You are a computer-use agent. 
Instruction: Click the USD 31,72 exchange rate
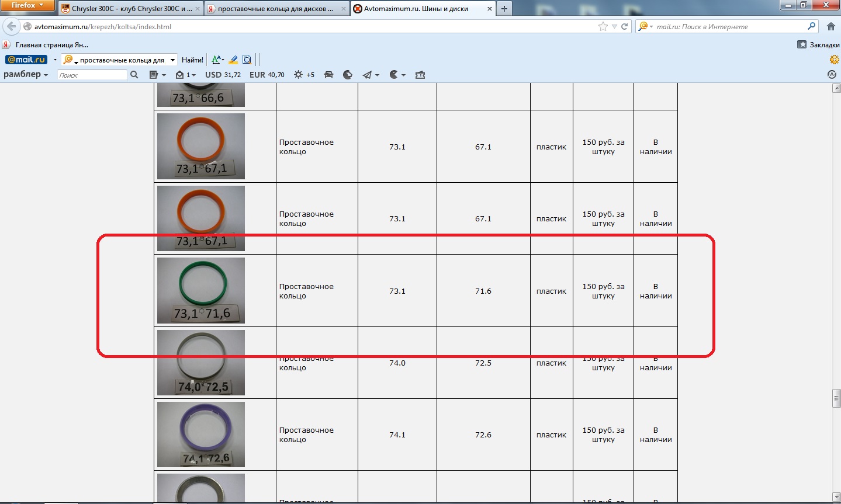click(x=223, y=75)
